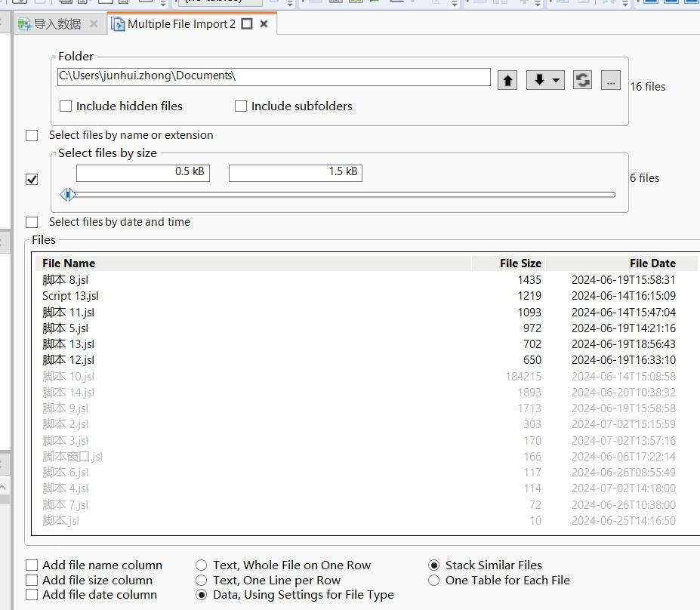Go up one folder level
This screenshot has height=610, width=700.
(x=507, y=80)
